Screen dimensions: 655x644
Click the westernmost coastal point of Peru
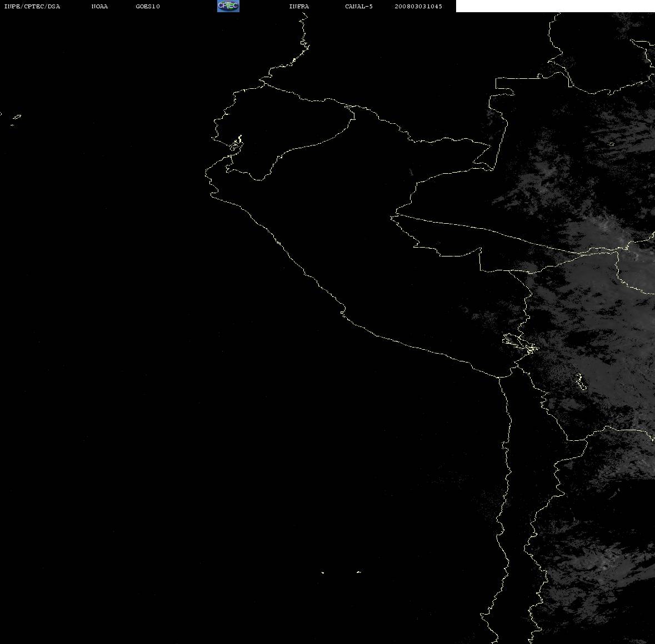pos(206,172)
